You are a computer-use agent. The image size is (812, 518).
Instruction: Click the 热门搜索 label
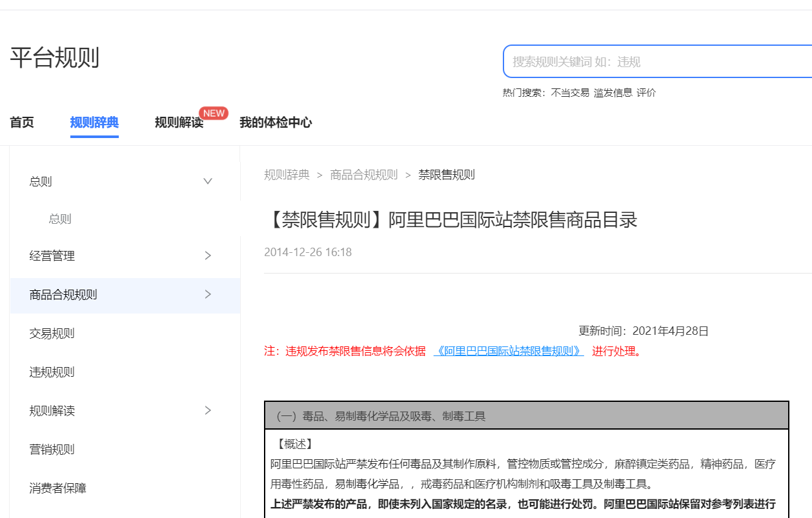point(525,93)
